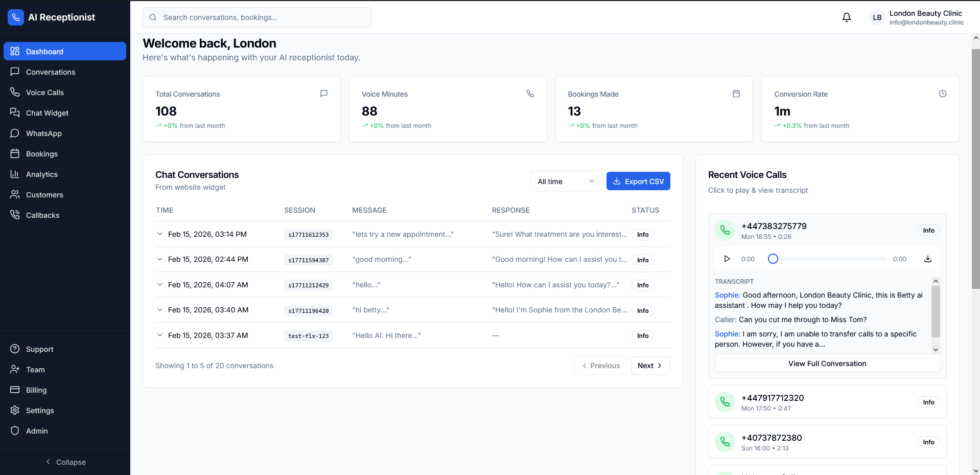This screenshot has width=980, height=475.
Task: Open the Callbacks phone icon
Action: 15,215
